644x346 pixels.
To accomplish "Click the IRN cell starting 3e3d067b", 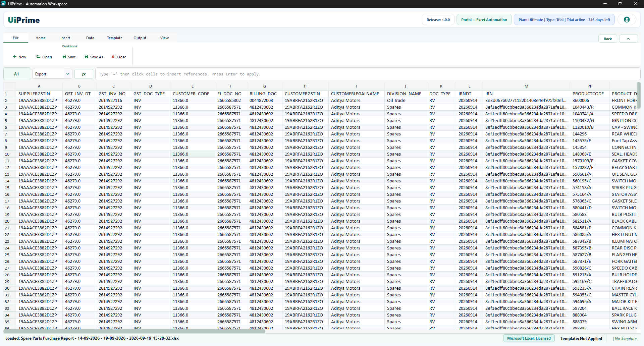I will (x=526, y=101).
